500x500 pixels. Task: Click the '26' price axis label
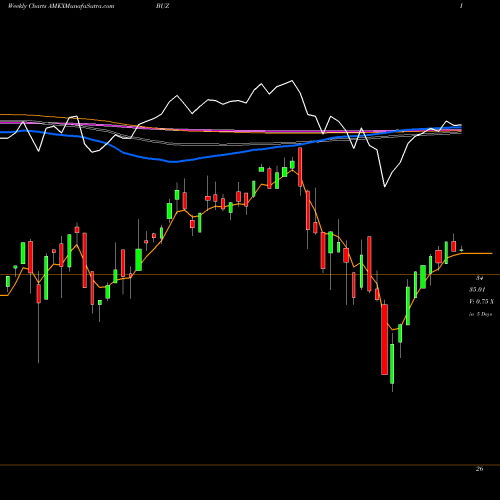pyautogui.click(x=479, y=469)
